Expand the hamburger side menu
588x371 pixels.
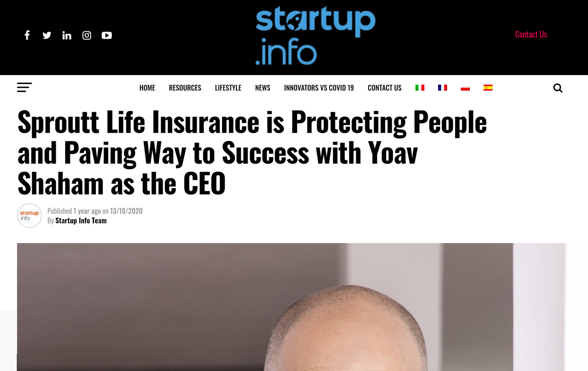point(24,87)
